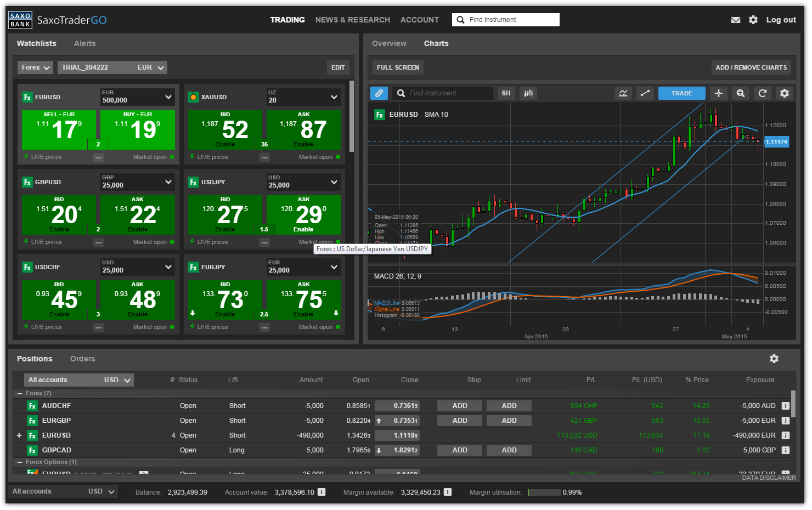Click the info icon for AUDCHF exposure

tap(785, 406)
